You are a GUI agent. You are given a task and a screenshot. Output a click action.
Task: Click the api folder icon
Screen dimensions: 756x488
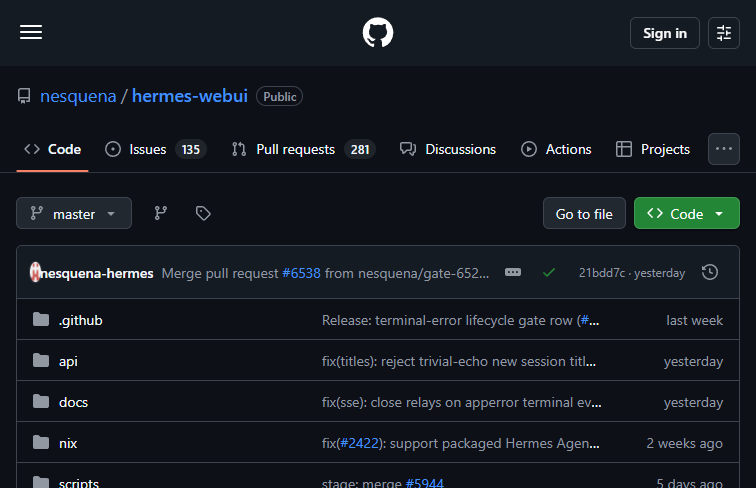(41, 360)
